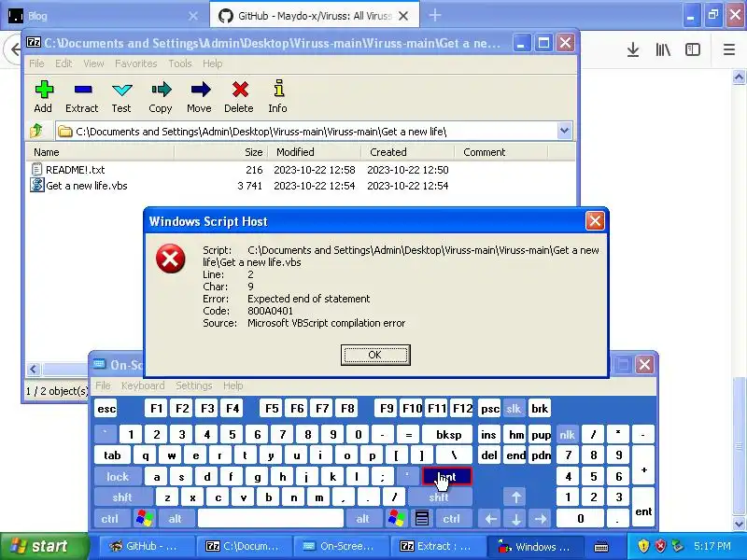This screenshot has width=747, height=560.
Task: Click the context menu key on keyboard
Action: [x=422, y=518]
